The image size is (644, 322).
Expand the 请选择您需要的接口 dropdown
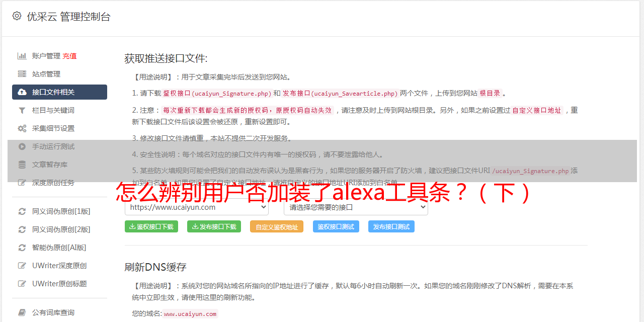[356, 207]
